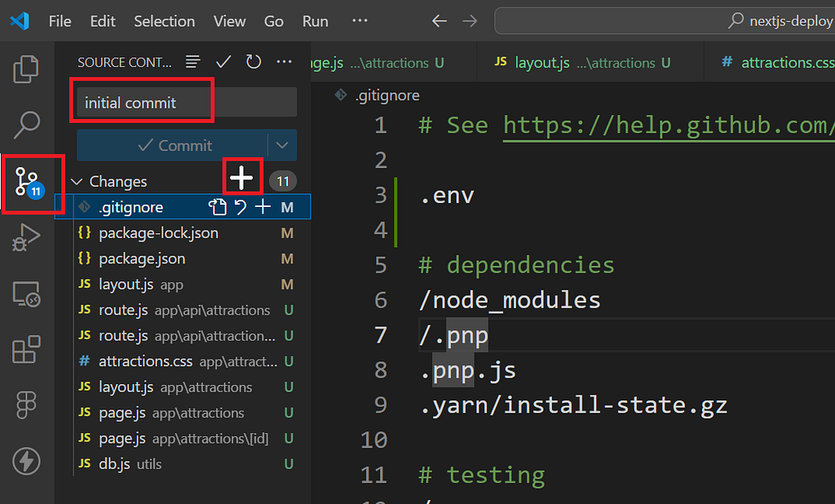
Task: Click the search magnifier in command center
Action: pyautogui.click(x=736, y=20)
